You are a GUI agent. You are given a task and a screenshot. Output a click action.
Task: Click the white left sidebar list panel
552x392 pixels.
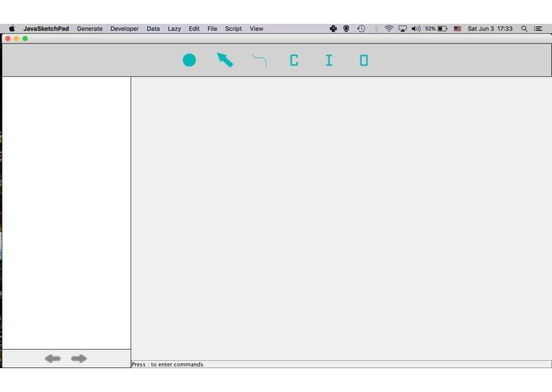[x=67, y=213]
